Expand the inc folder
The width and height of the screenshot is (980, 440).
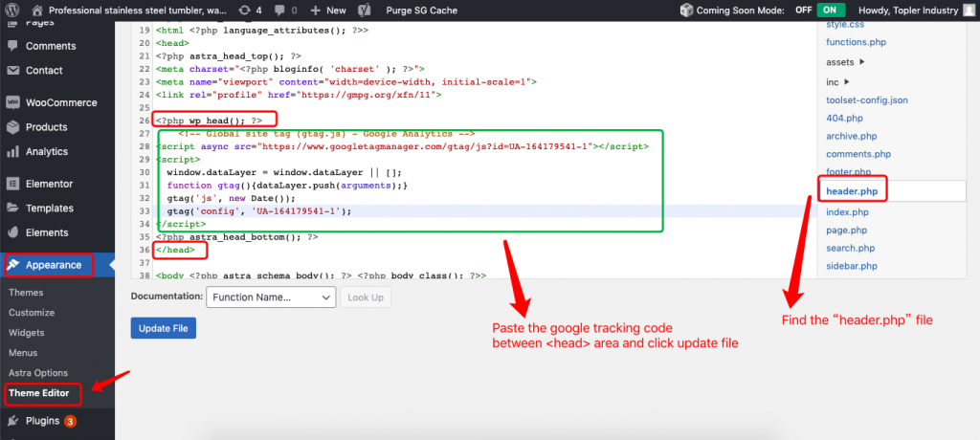click(x=838, y=82)
